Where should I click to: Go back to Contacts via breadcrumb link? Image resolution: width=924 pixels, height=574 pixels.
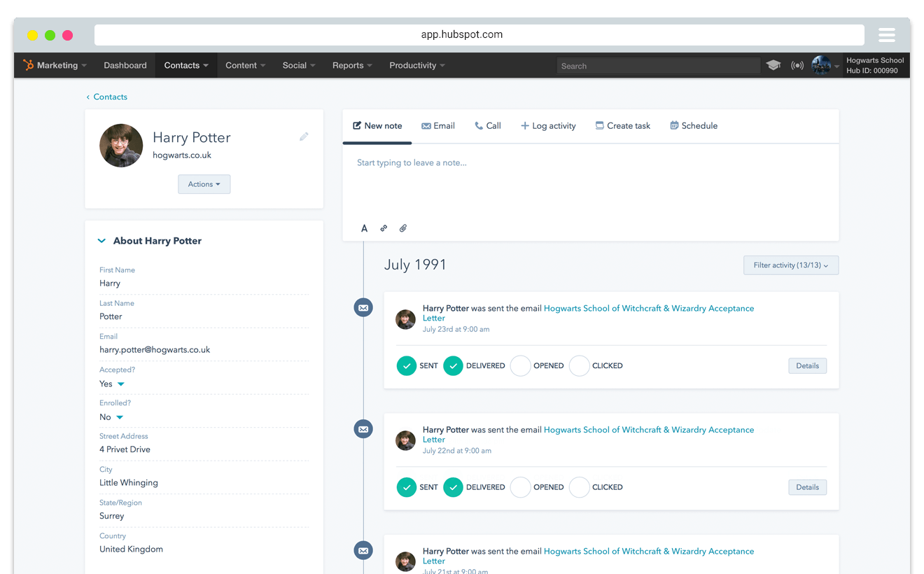point(107,97)
